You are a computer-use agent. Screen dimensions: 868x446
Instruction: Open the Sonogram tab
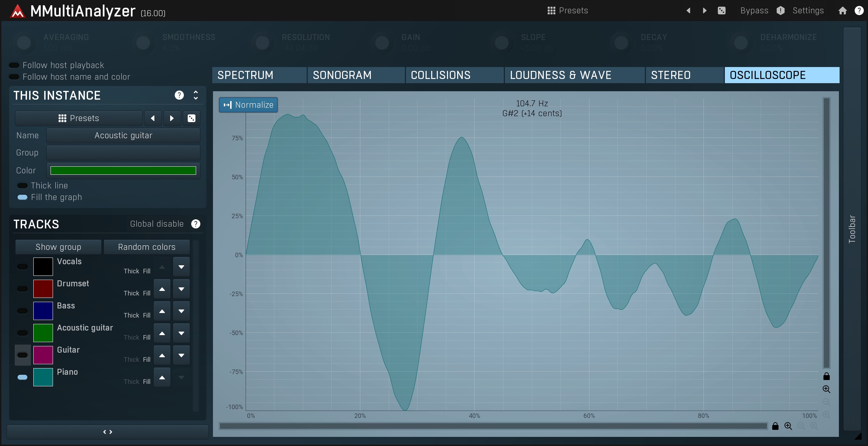pos(356,75)
